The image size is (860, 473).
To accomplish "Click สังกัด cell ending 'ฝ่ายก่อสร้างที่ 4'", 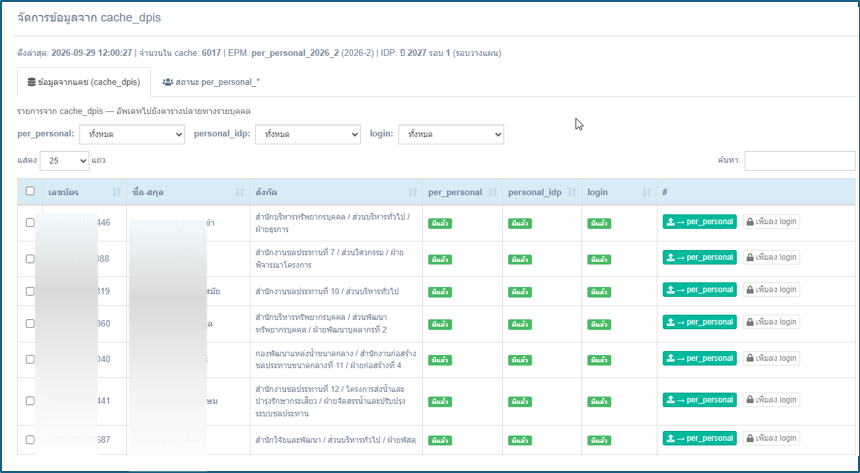I will [336, 359].
